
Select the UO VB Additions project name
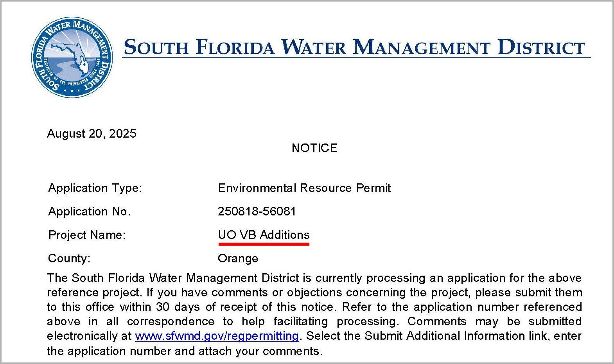[x=264, y=235]
